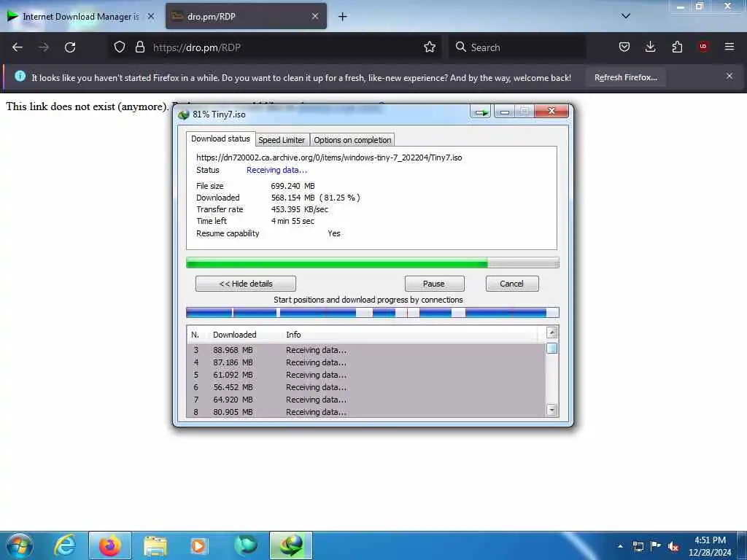747x560 pixels.
Task: Close the dro.pm/RDP tab
Action: 315,16
